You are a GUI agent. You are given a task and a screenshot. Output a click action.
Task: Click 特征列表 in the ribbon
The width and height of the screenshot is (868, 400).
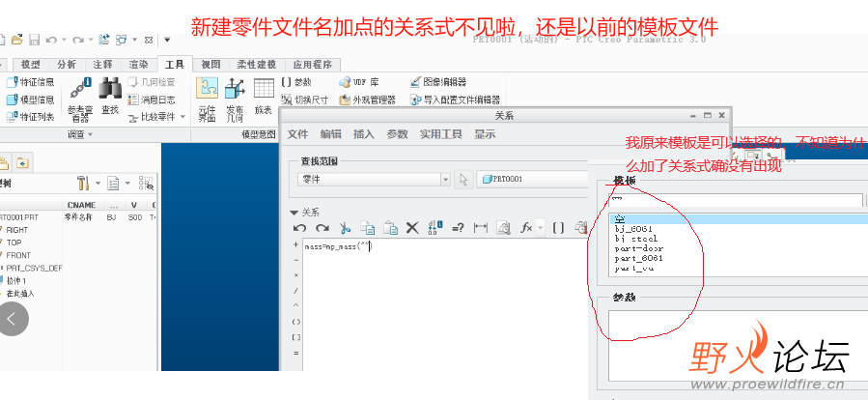coord(31,117)
